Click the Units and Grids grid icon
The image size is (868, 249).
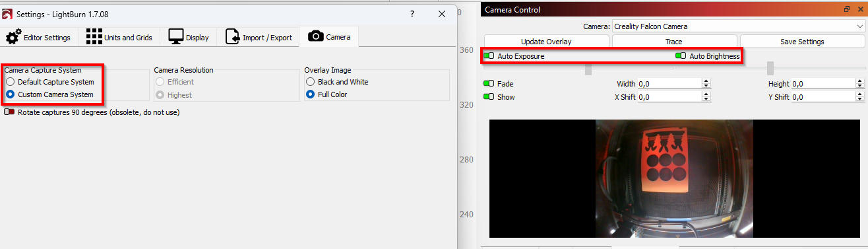(94, 36)
